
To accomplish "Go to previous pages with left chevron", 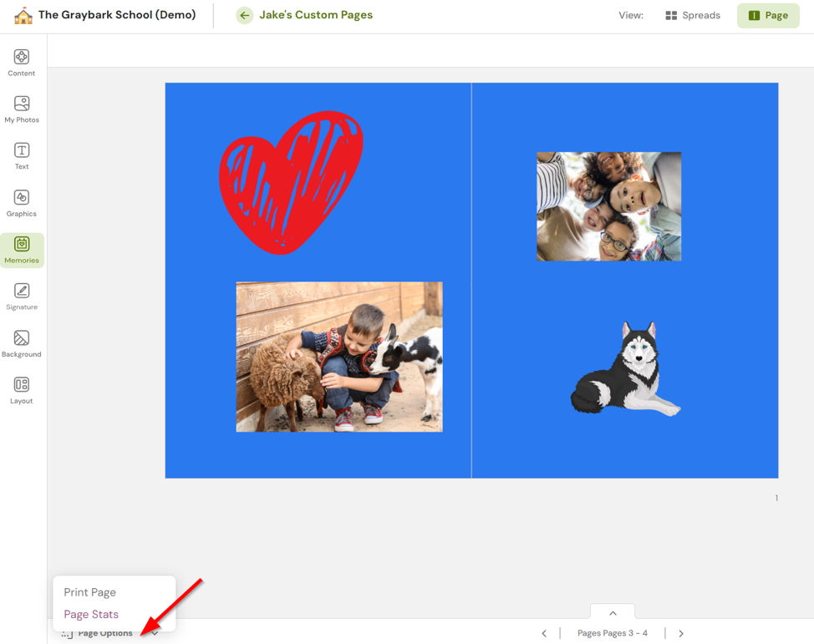I will coord(544,633).
